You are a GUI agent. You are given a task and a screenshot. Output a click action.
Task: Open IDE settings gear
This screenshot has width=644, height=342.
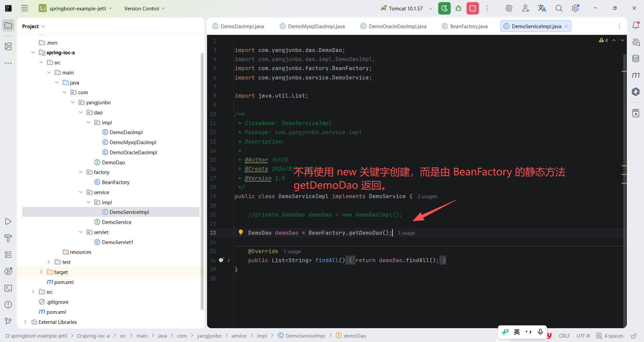(576, 8)
